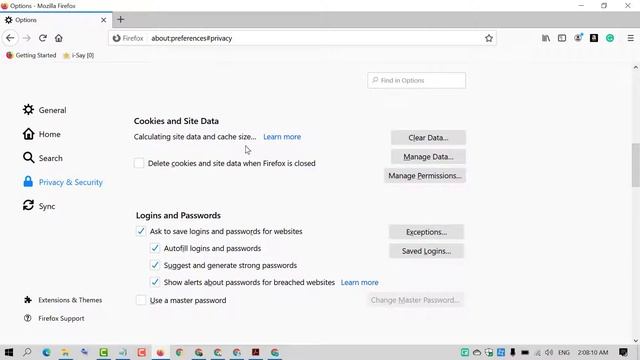The height and width of the screenshot is (360, 640).
Task: Select the Options tab
Action: pos(56,20)
